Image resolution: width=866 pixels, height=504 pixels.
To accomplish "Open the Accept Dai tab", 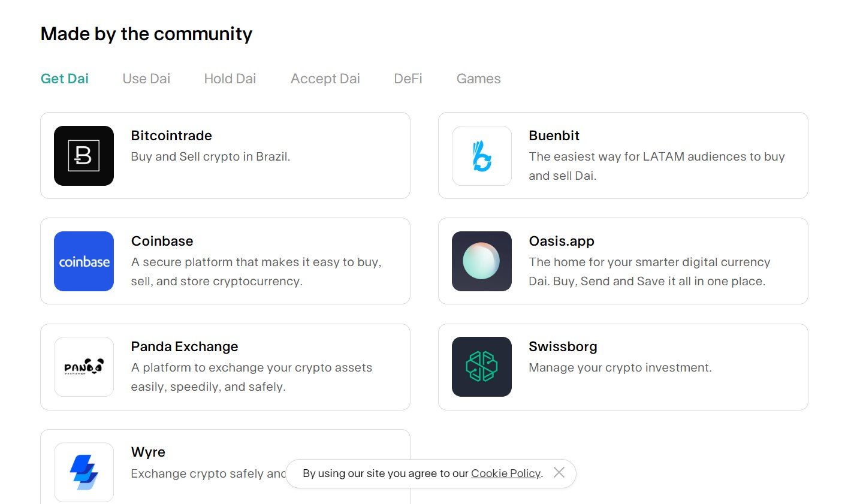I will [x=325, y=79].
